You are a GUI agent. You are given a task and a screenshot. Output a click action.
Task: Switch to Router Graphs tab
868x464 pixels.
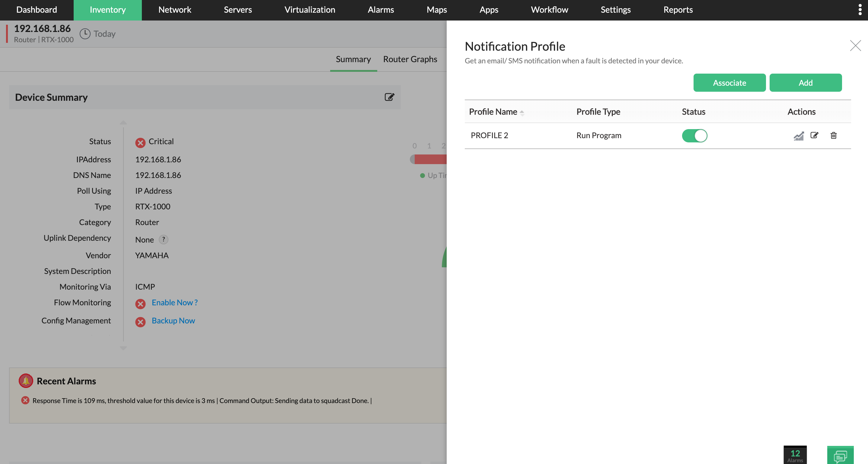(x=410, y=59)
